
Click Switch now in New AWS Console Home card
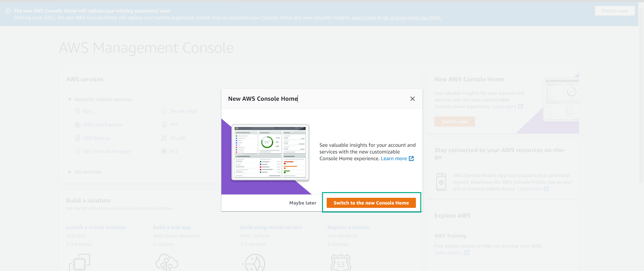(454, 122)
